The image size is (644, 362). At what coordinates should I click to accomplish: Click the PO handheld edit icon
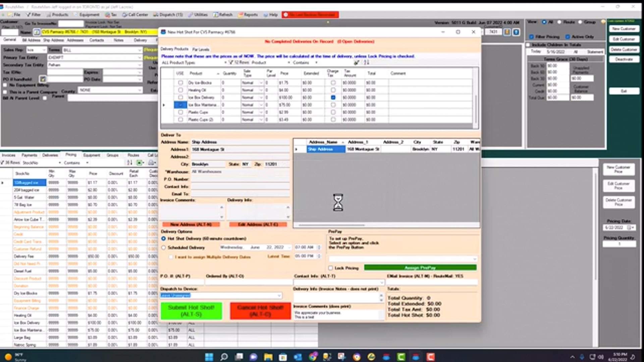point(43,79)
